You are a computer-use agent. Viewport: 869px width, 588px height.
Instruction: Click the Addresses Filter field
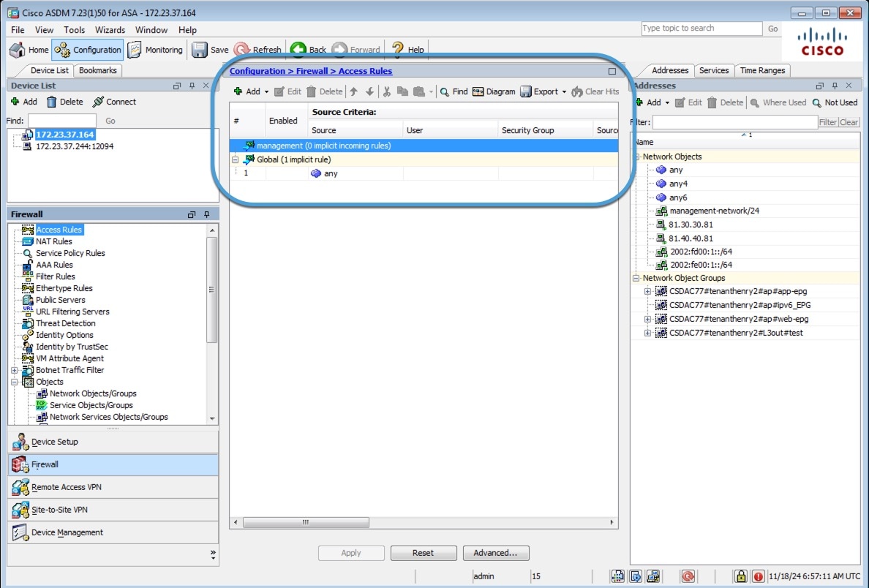[735, 122]
